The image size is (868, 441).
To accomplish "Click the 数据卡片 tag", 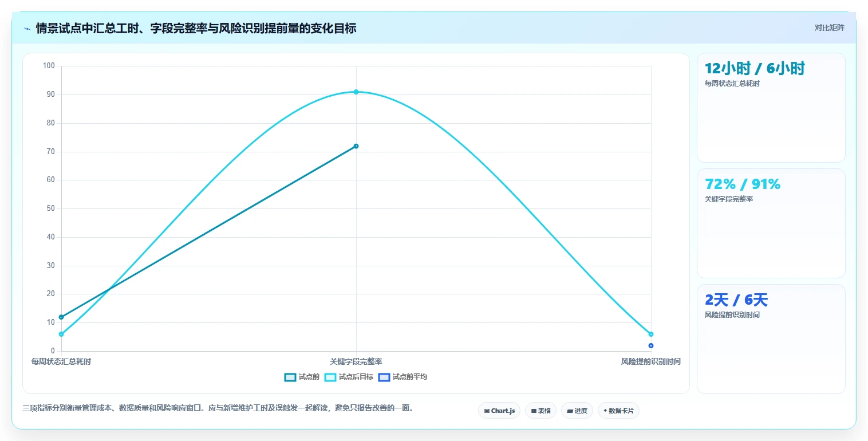I will click(618, 411).
